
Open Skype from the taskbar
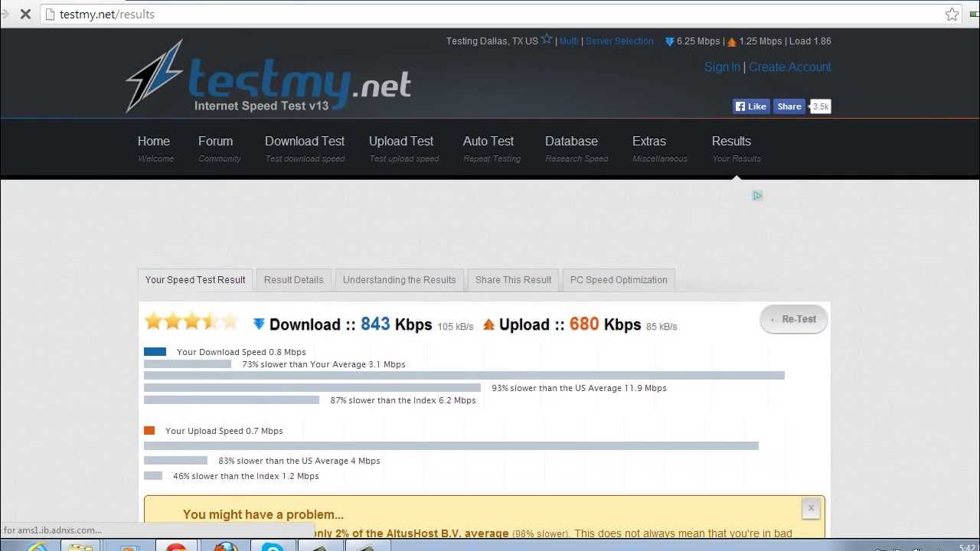(x=273, y=546)
